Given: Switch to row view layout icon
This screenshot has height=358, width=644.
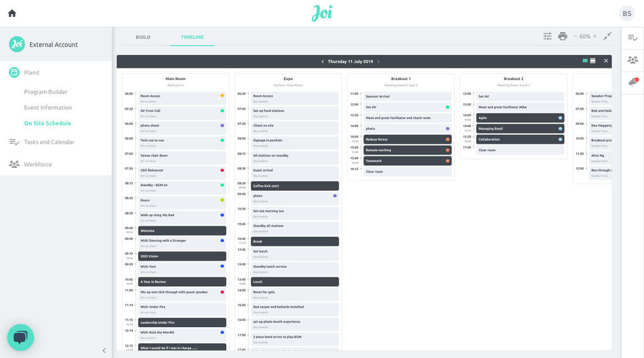Looking at the screenshot, I should click(592, 61).
